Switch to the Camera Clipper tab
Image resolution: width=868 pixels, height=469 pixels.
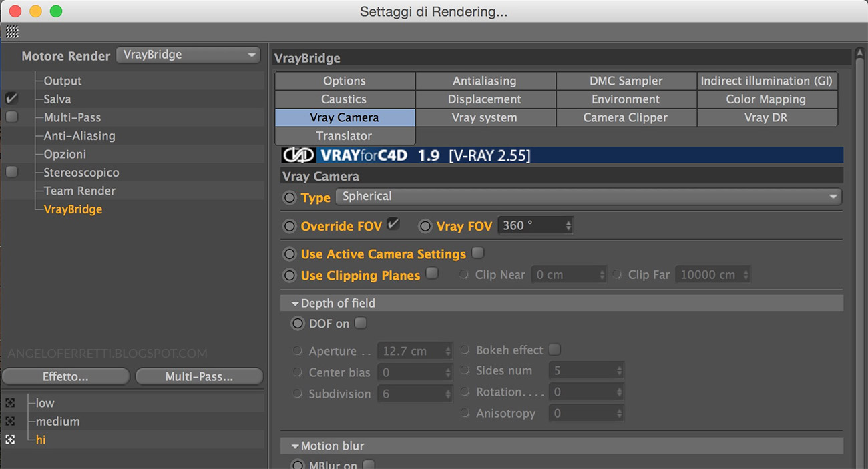[626, 117]
